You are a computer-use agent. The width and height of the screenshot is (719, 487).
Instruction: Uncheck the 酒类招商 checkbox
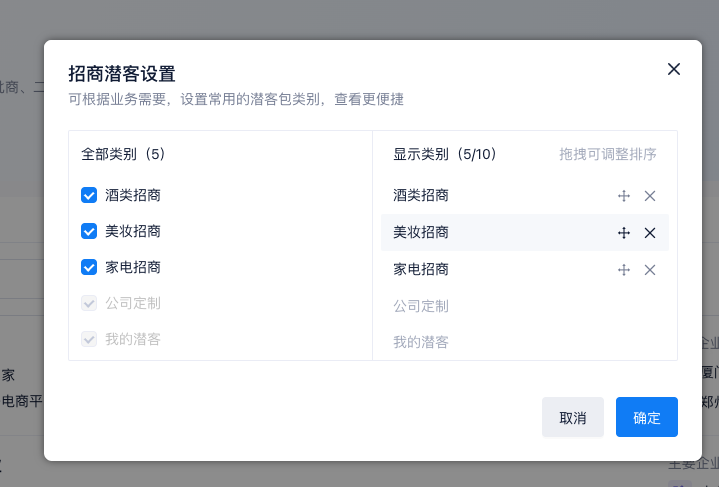pos(89,195)
